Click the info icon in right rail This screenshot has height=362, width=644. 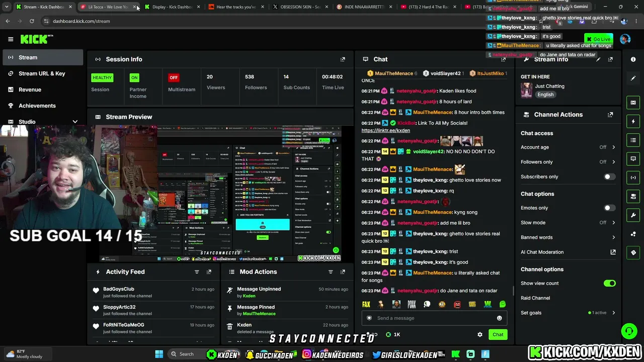tap(633, 59)
